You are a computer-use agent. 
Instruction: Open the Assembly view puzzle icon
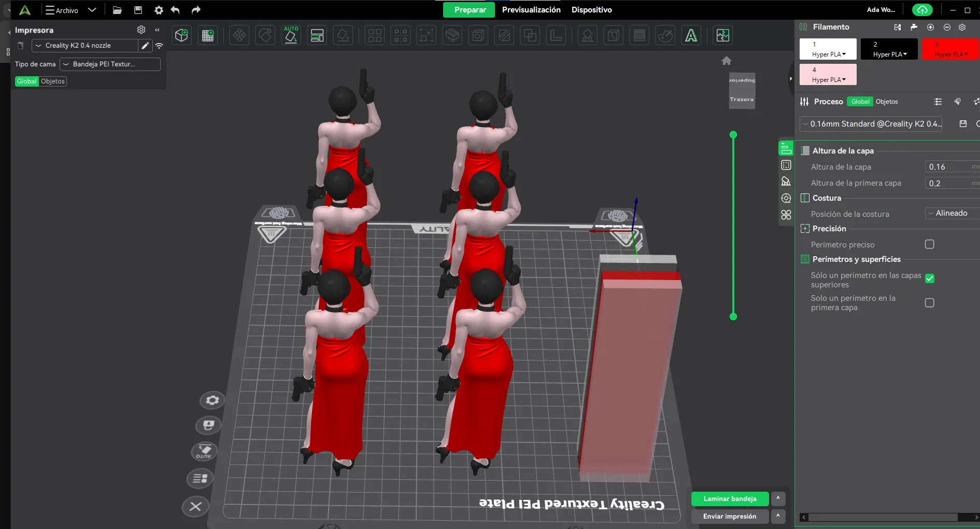[722, 35]
